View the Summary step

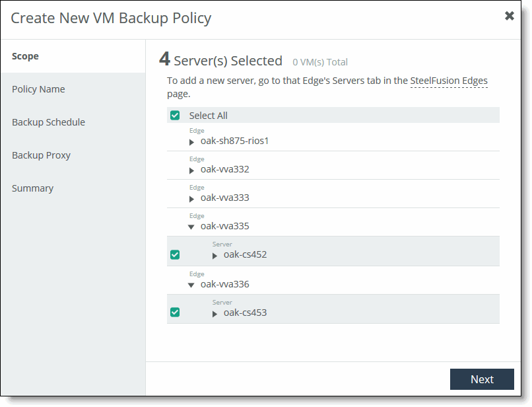tap(32, 188)
